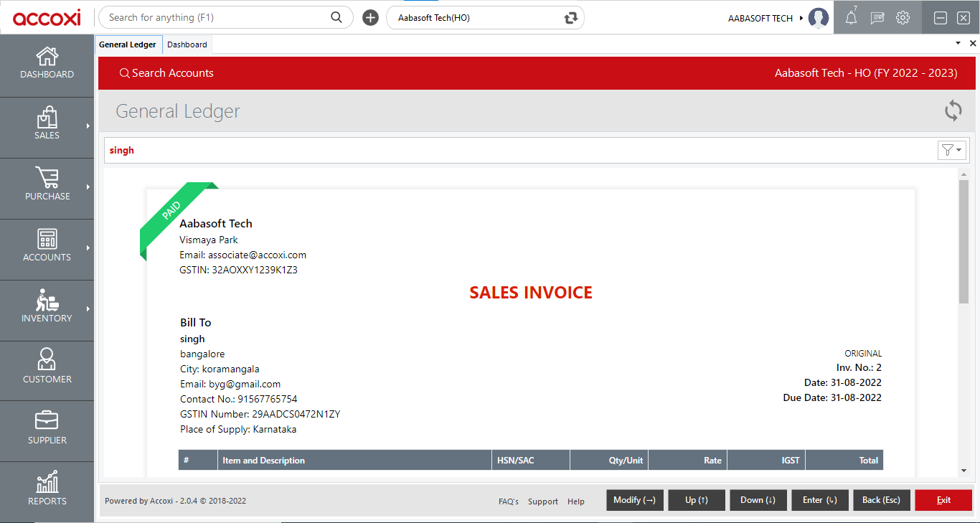This screenshot has height=523, width=980.
Task: Refresh the General Ledger with sync icon
Action: pyautogui.click(x=953, y=110)
